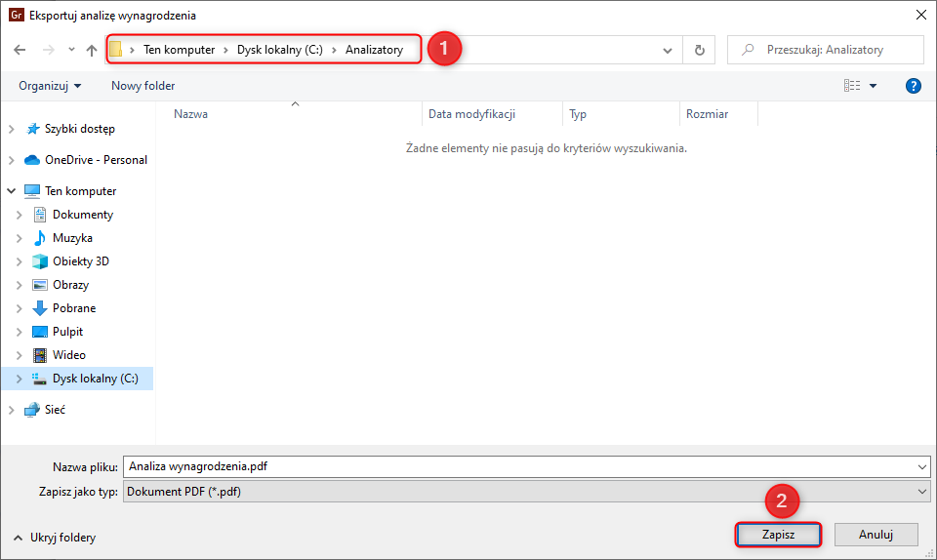Open help with the question mark icon
937x560 pixels.
coord(914,86)
